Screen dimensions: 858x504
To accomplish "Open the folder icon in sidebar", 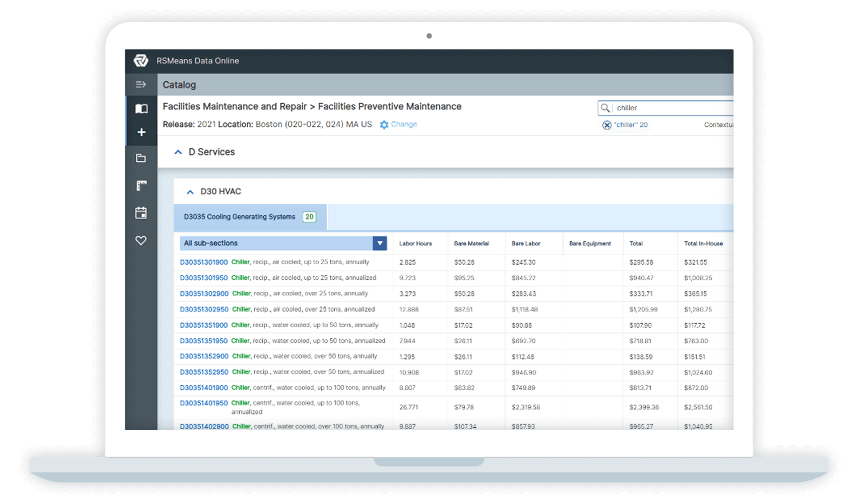I will click(x=141, y=158).
